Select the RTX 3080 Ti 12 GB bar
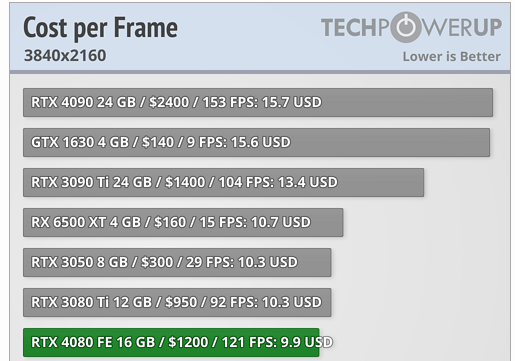The width and height of the screenshot is (515, 361). pyautogui.click(x=177, y=302)
